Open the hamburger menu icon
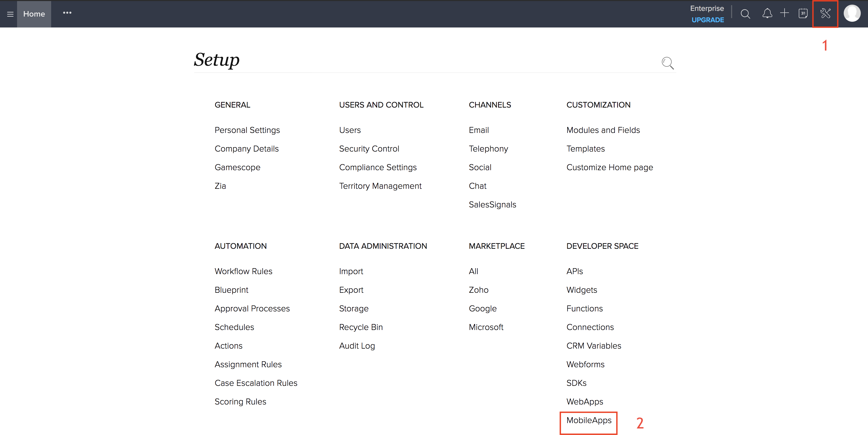The width and height of the screenshot is (868, 435). (x=10, y=14)
